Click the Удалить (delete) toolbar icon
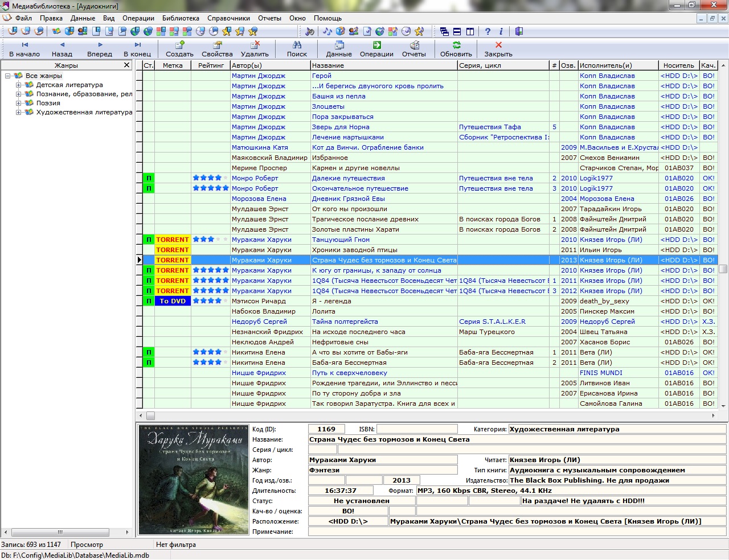 coord(255,45)
